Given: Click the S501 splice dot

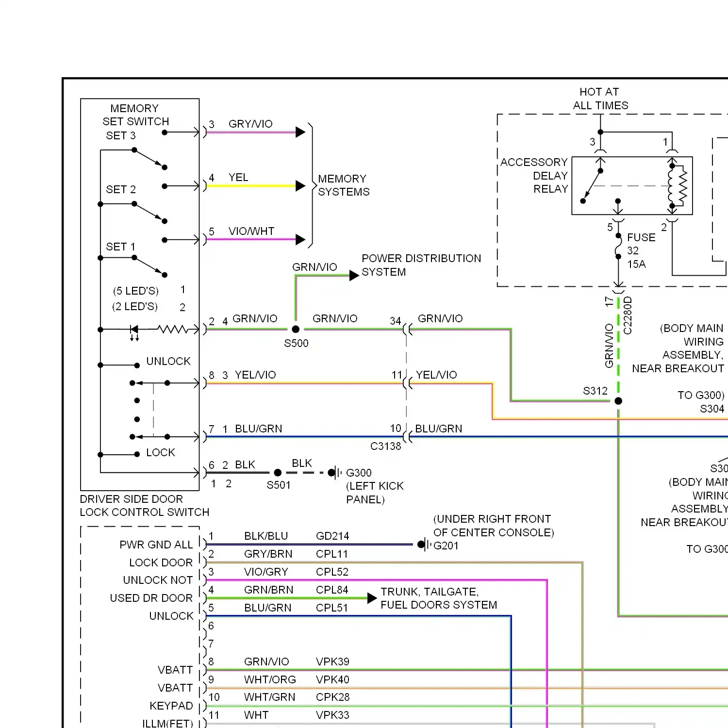Looking at the screenshot, I should 278,472.
